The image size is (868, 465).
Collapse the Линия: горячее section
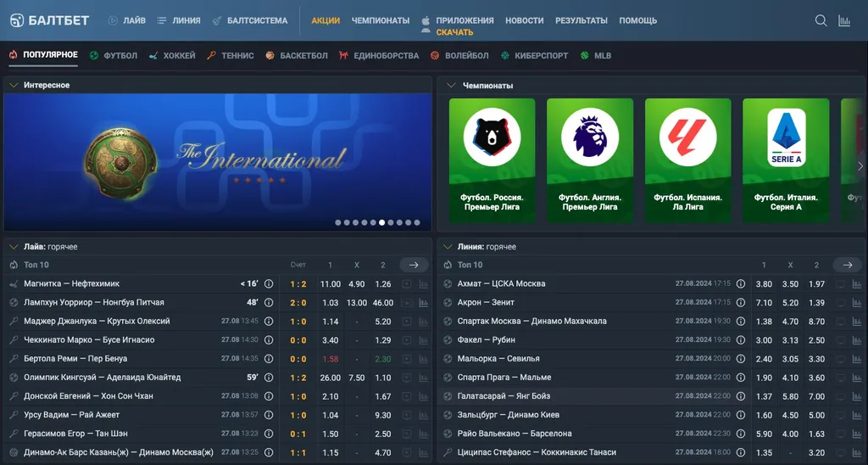click(447, 247)
